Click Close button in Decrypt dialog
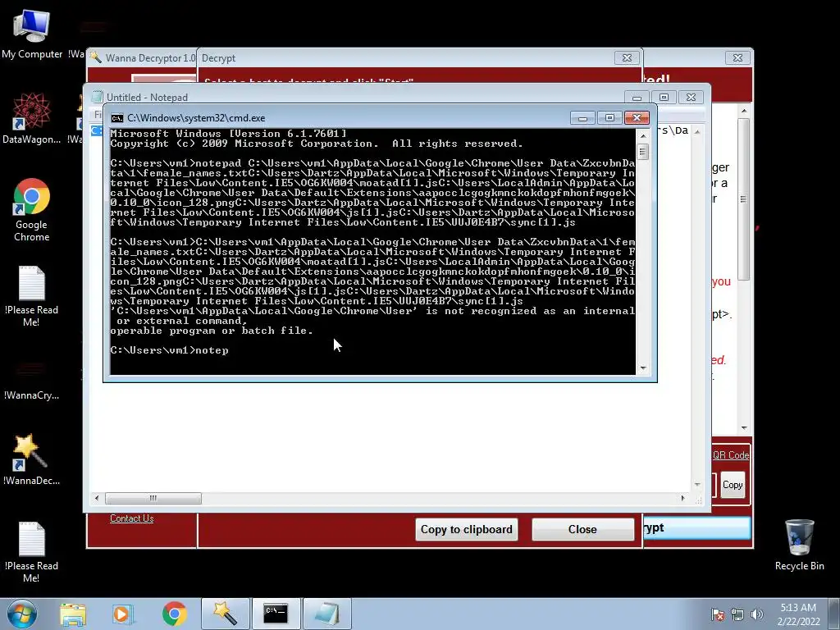The height and width of the screenshot is (630, 840). click(582, 529)
